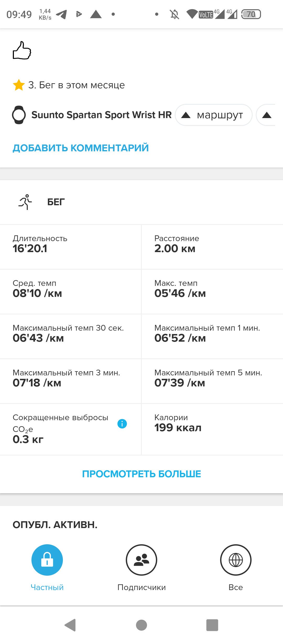Tap the Android home circle button
Screen dimensions: 283x644
(141, 625)
